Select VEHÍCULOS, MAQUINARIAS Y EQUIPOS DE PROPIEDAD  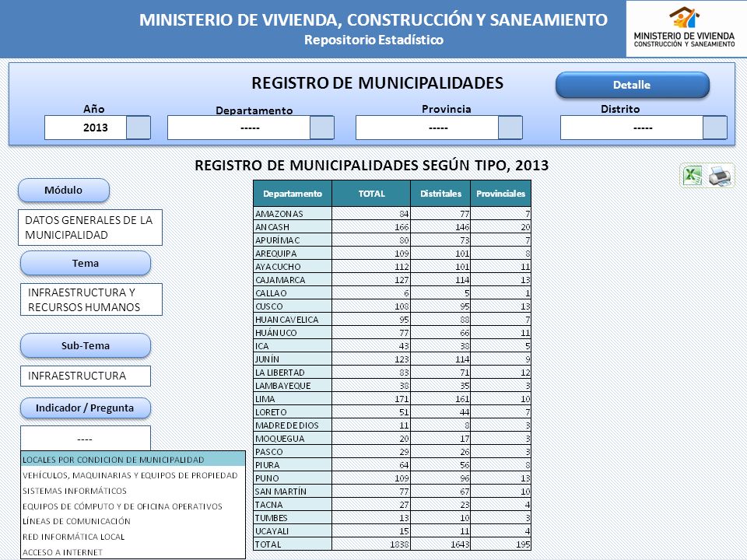tap(133, 475)
